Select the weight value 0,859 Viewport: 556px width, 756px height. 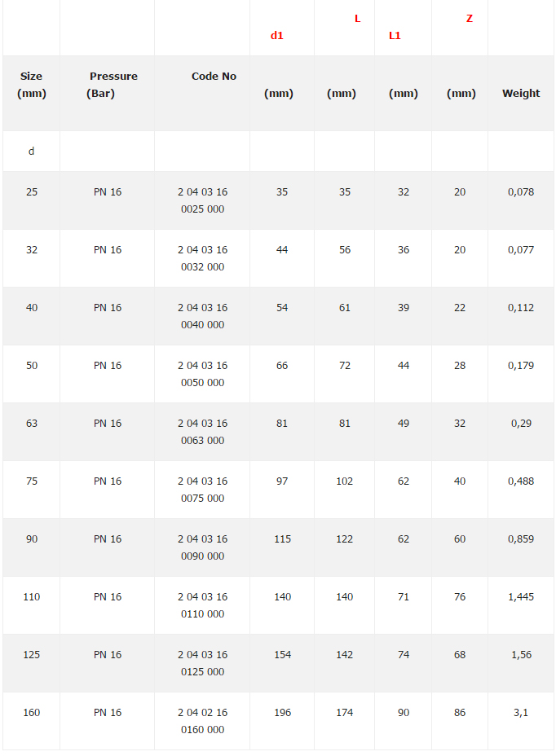521,539
